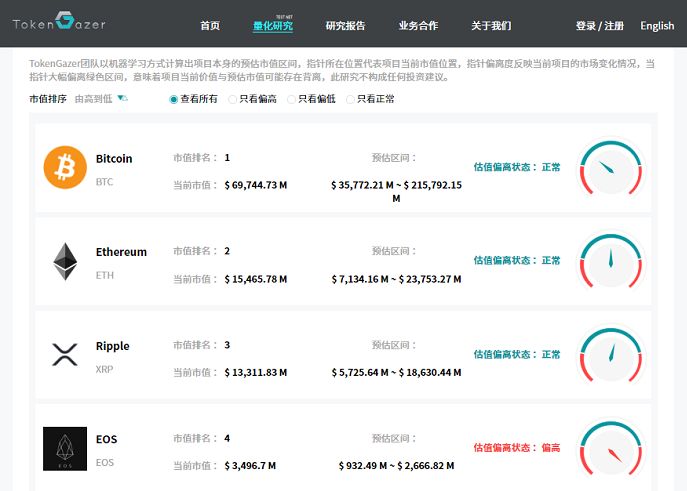Click the 市值排序 label

pyautogui.click(x=48, y=99)
